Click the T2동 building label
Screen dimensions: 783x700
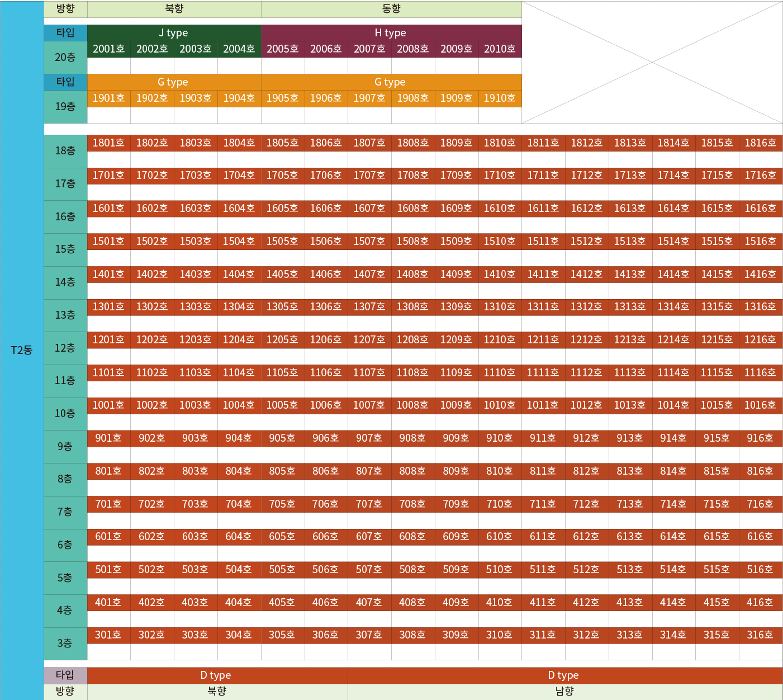22,351
